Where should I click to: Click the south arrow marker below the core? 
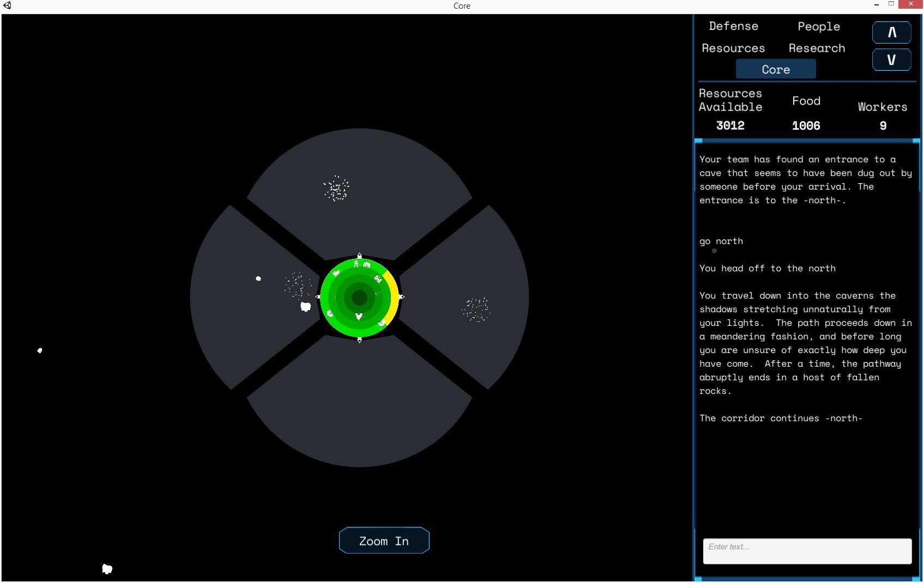coord(359,340)
